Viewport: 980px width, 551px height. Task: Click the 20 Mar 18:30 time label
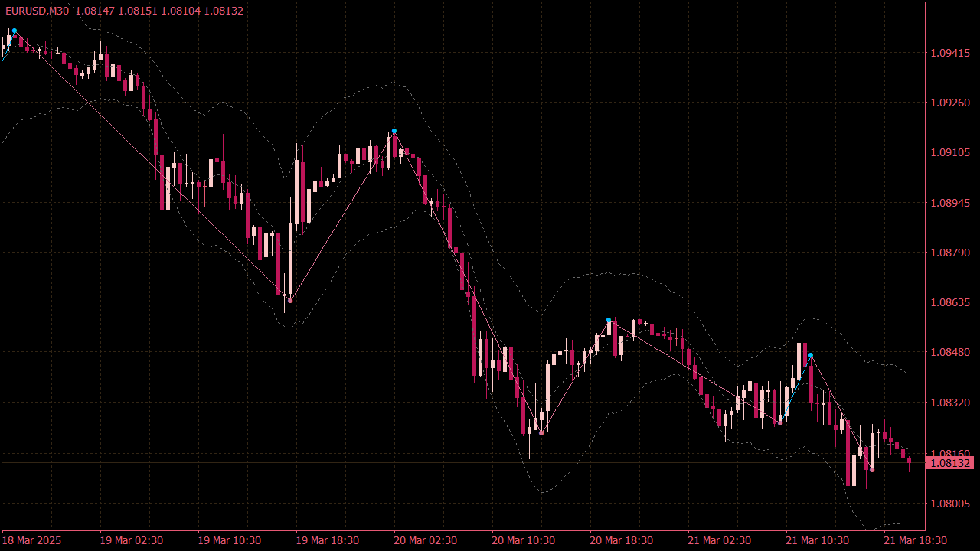pos(622,540)
